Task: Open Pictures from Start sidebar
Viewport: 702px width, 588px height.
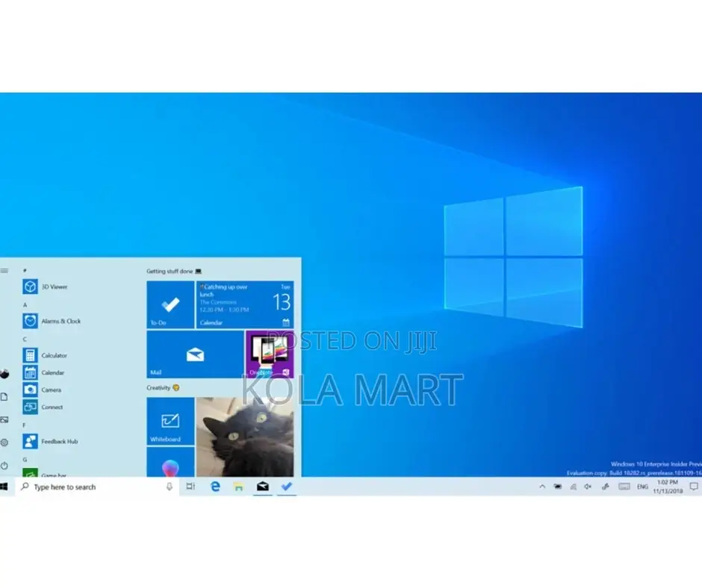Action: pos(4,420)
